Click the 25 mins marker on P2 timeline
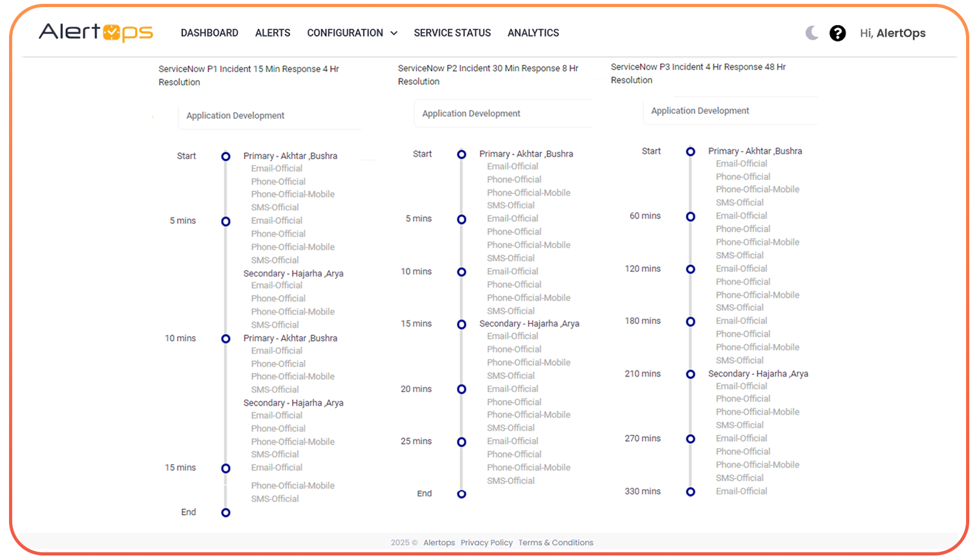The height and width of the screenshot is (560, 977). (x=462, y=442)
